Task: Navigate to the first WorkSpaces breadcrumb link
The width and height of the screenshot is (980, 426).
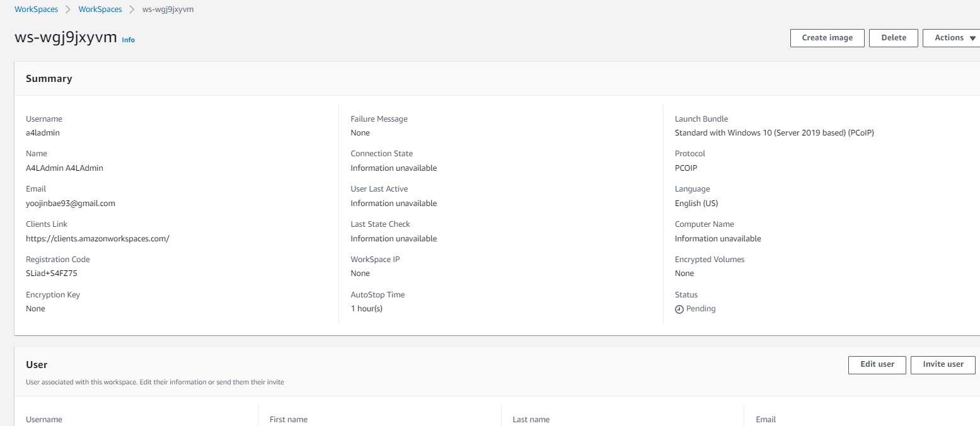Action: point(36,9)
